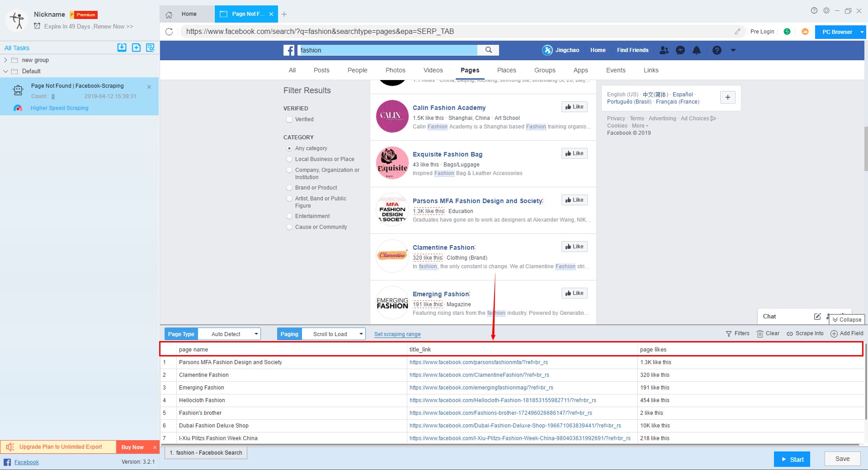
Task: Open the More footer dropdown
Action: tap(640, 126)
